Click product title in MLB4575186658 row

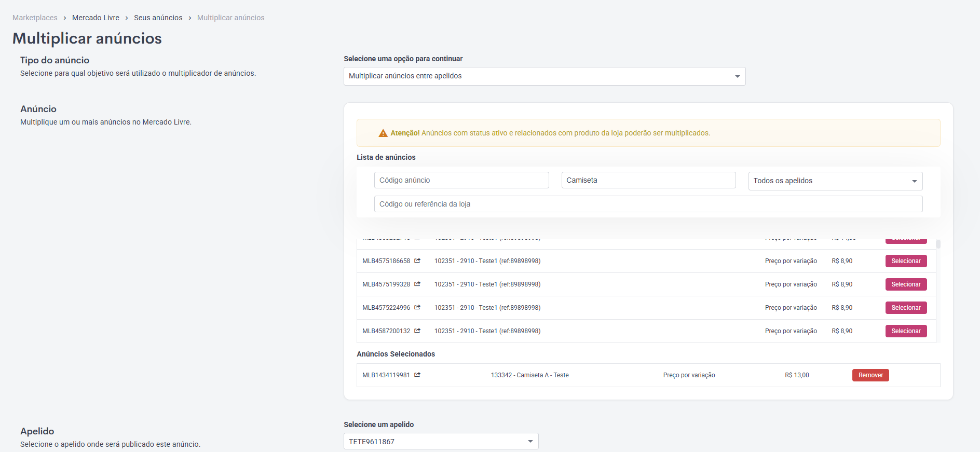point(487,261)
